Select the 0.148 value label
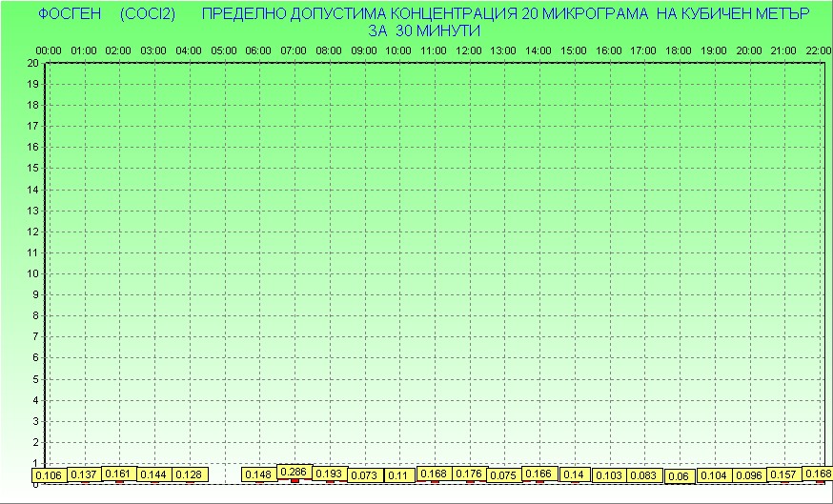 point(258,474)
